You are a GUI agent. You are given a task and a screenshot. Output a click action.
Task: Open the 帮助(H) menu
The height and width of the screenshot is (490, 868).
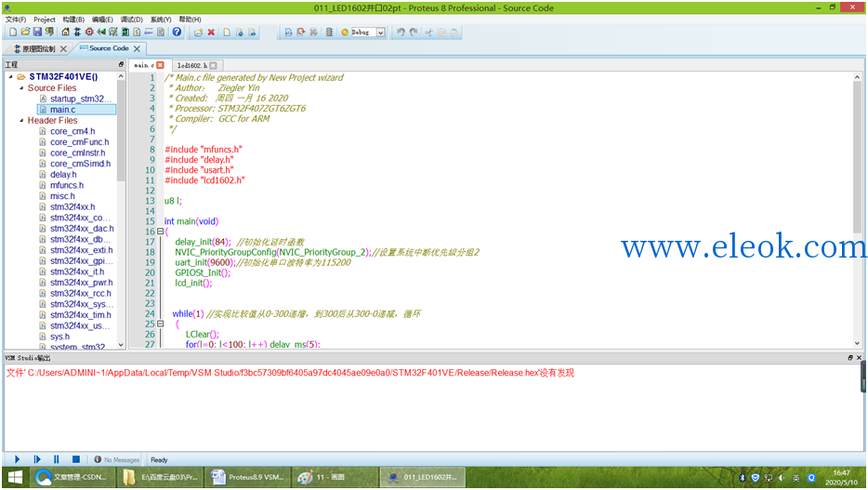click(x=190, y=20)
